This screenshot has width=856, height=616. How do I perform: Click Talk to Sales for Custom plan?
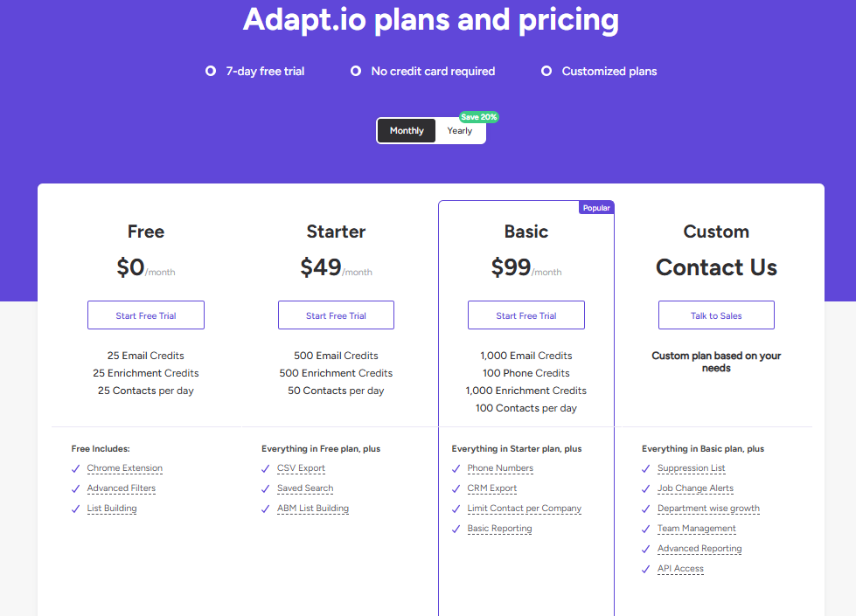(x=716, y=315)
